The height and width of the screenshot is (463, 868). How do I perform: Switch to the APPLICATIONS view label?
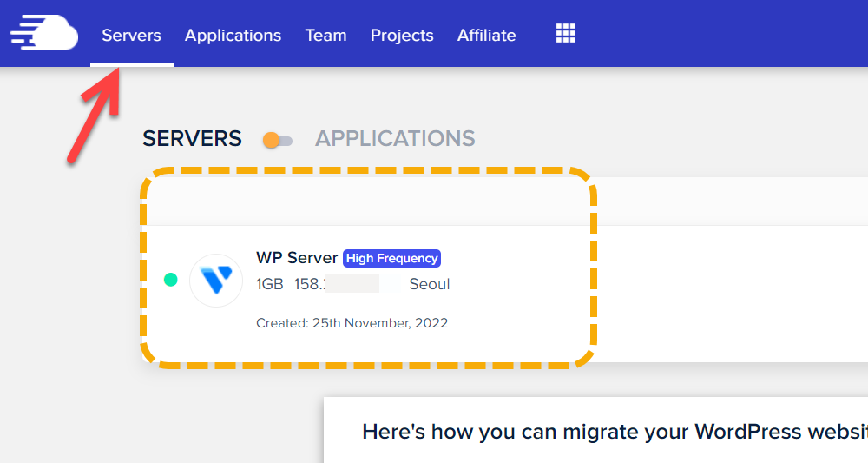[395, 138]
